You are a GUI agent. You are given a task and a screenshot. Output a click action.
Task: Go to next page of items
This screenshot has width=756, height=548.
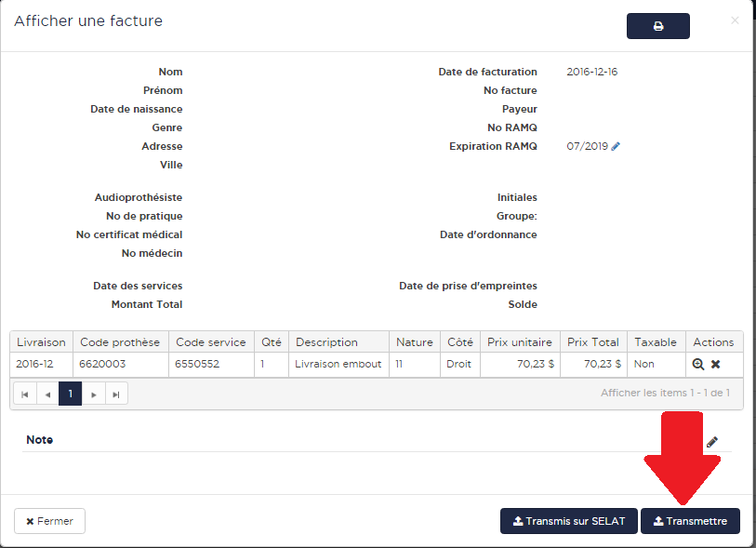click(x=93, y=394)
